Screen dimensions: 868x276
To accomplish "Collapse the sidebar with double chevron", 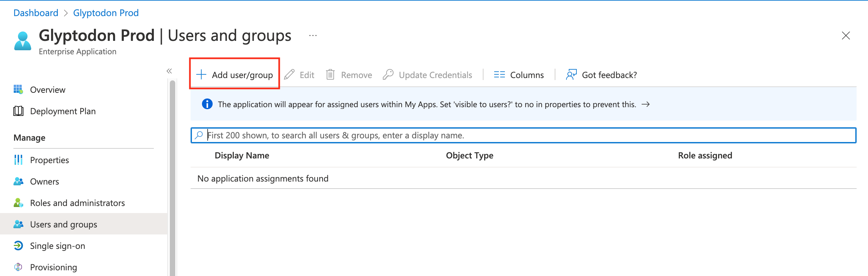I will [169, 71].
